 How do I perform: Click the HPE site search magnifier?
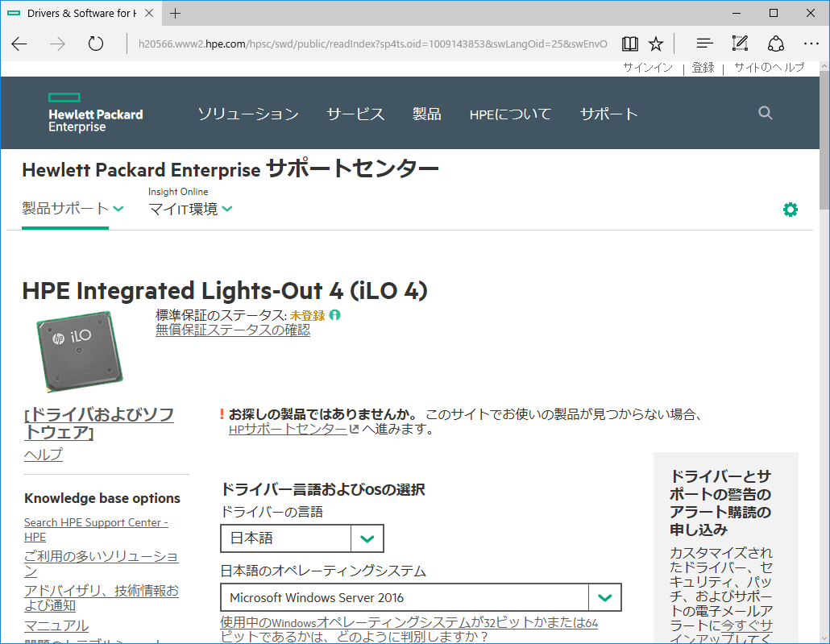point(765,113)
